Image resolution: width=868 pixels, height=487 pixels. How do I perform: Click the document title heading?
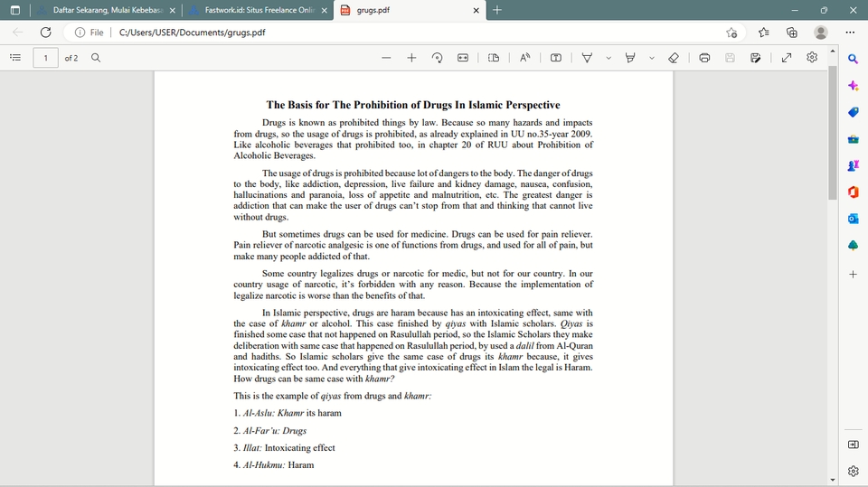[x=413, y=105]
